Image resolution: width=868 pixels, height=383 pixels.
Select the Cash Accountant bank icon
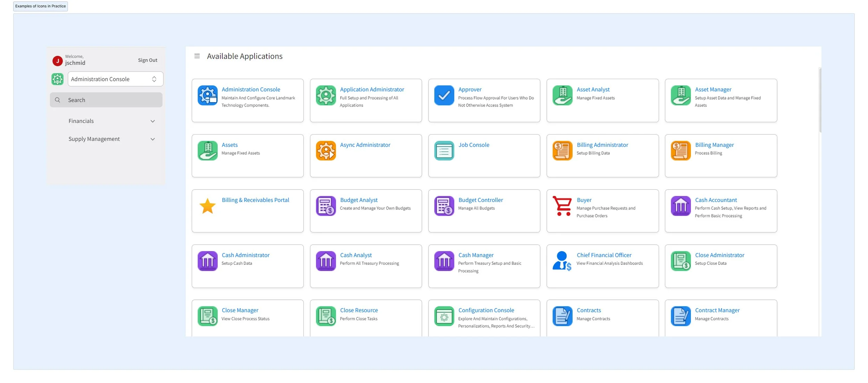[x=681, y=206]
